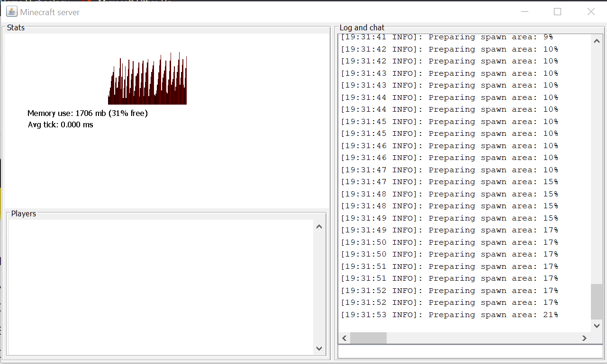Click the Java icon in the title bar
The image size is (607, 364).
pos(12,12)
